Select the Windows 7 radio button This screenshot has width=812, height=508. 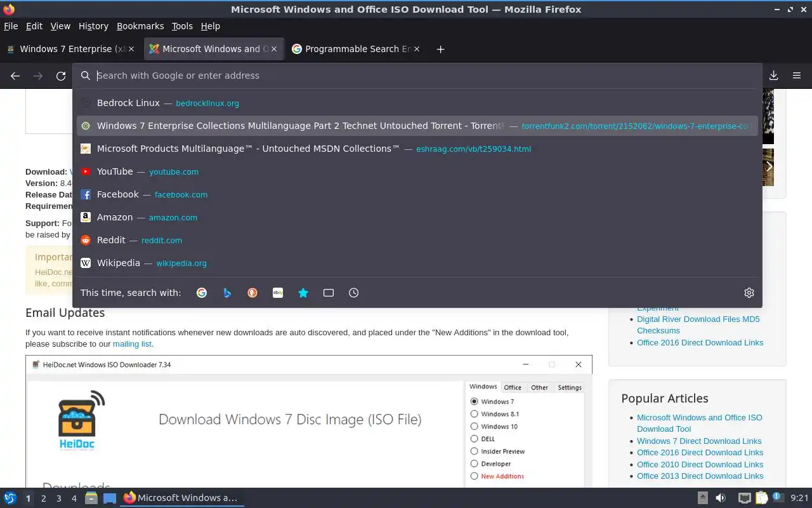[474, 401]
